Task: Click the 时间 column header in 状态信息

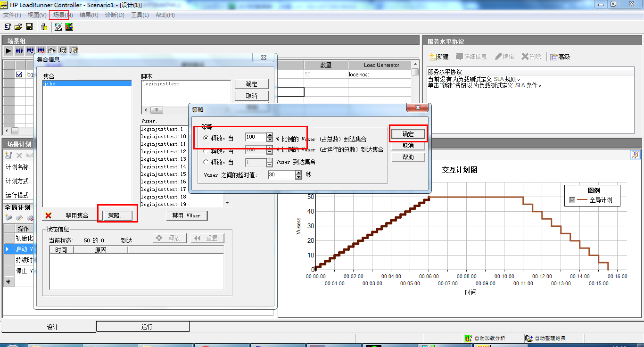Action: [61, 250]
